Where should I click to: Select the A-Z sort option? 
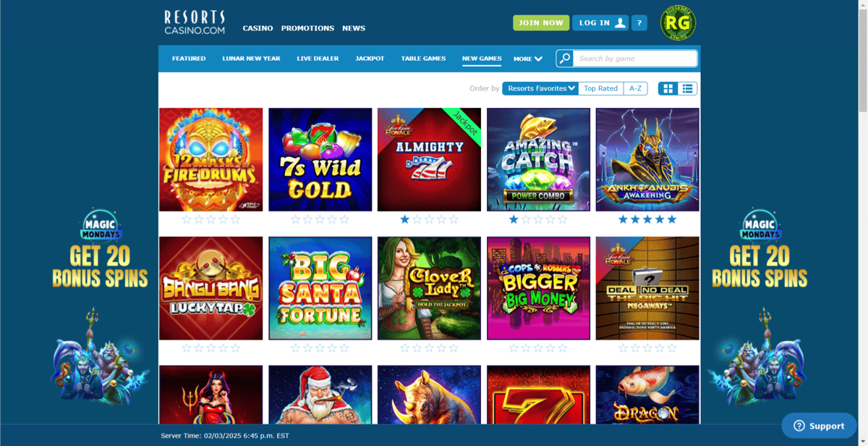[x=635, y=88]
